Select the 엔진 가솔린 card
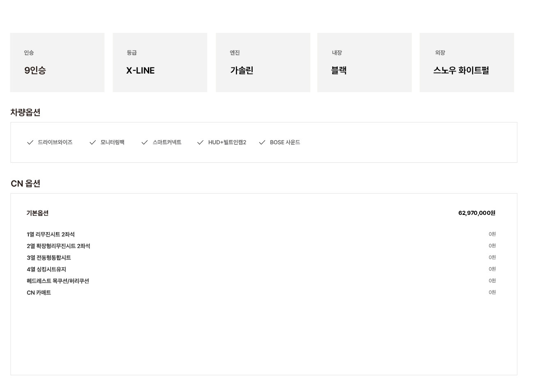Viewport: 534px width, 392px height. click(263, 62)
